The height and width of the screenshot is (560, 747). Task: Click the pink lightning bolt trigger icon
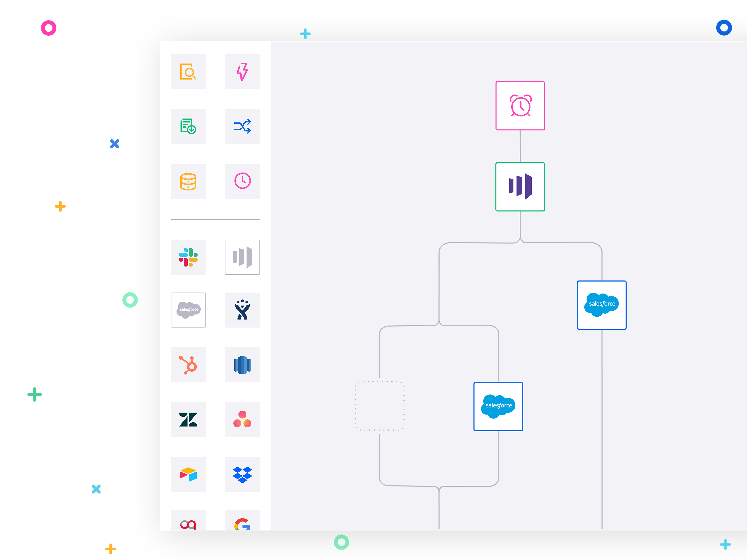coord(242,72)
